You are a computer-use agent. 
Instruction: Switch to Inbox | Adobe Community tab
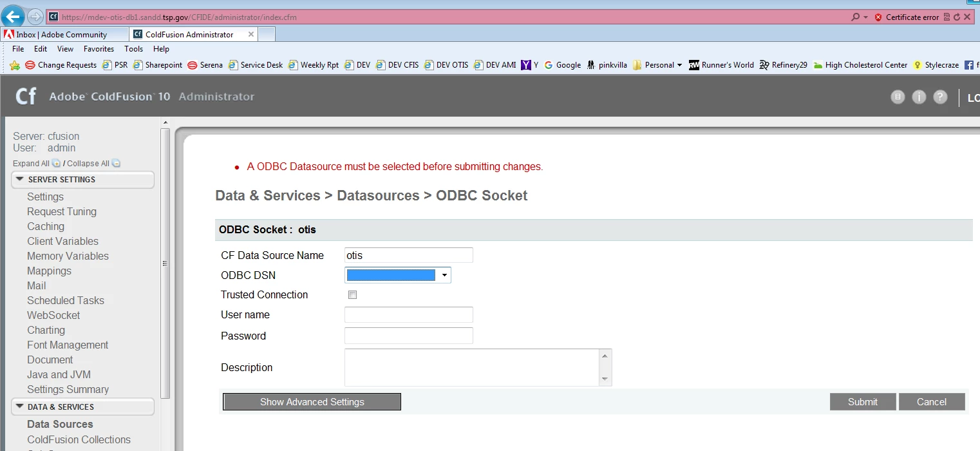point(65,34)
